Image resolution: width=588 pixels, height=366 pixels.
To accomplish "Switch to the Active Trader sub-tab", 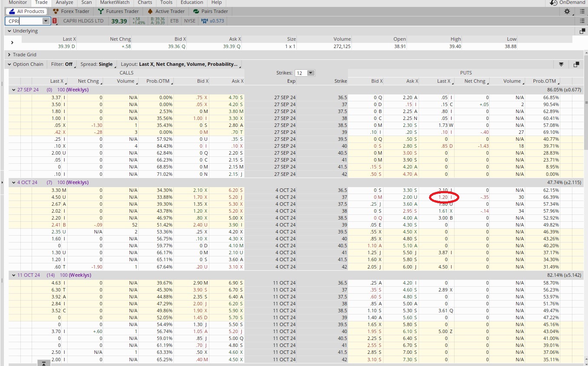I will pos(166,11).
